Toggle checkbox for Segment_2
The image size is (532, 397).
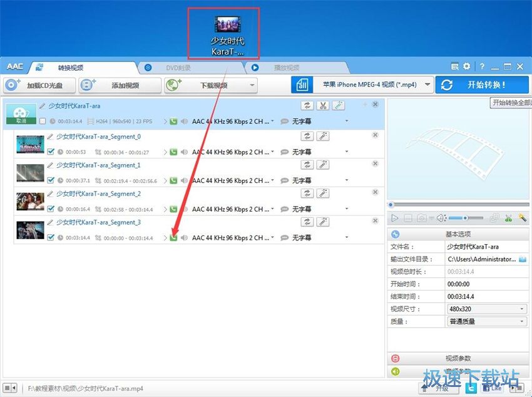[51, 209]
